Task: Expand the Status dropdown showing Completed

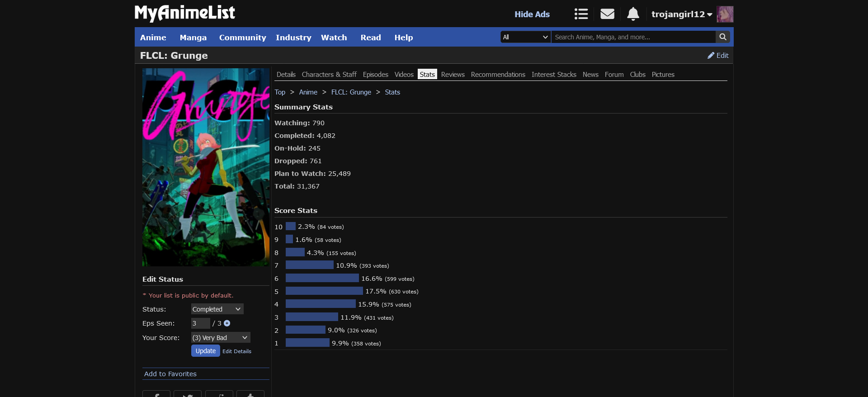Action: (217, 309)
